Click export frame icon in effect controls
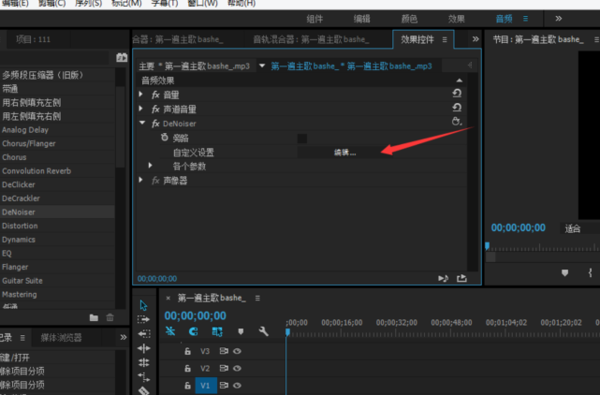This screenshot has width=600, height=395. pyautogui.click(x=462, y=278)
